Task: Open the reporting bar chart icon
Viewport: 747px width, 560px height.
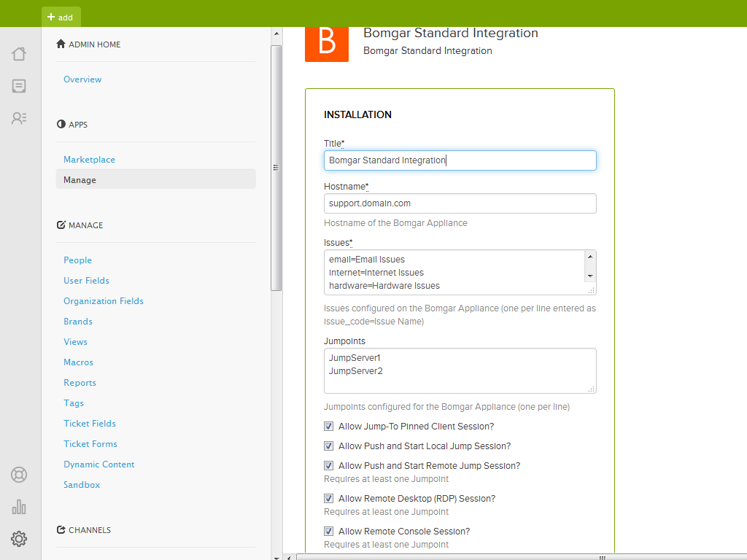Action: [19, 507]
